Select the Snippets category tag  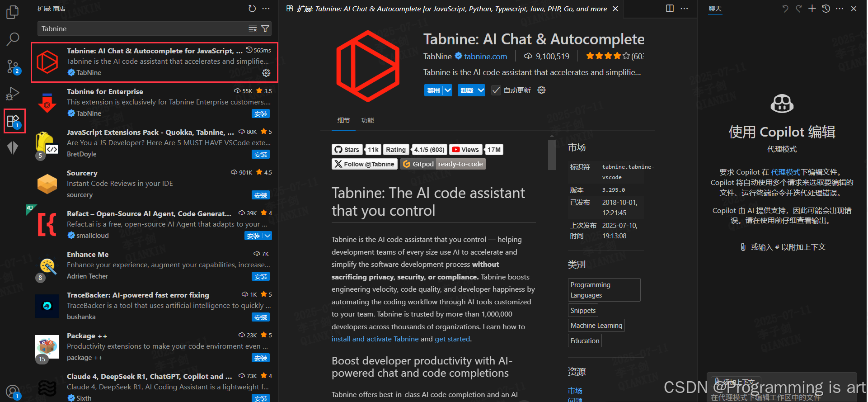click(583, 311)
